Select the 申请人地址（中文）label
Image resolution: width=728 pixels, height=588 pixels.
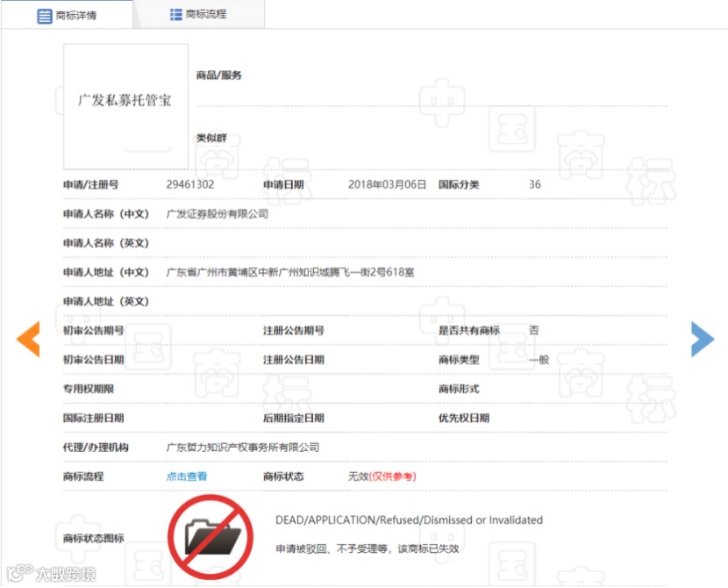point(106,272)
